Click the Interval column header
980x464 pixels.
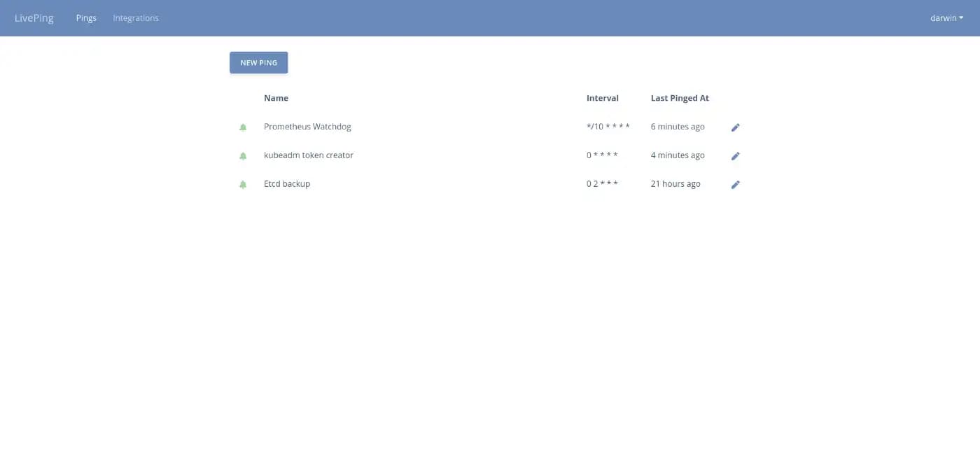click(x=602, y=98)
